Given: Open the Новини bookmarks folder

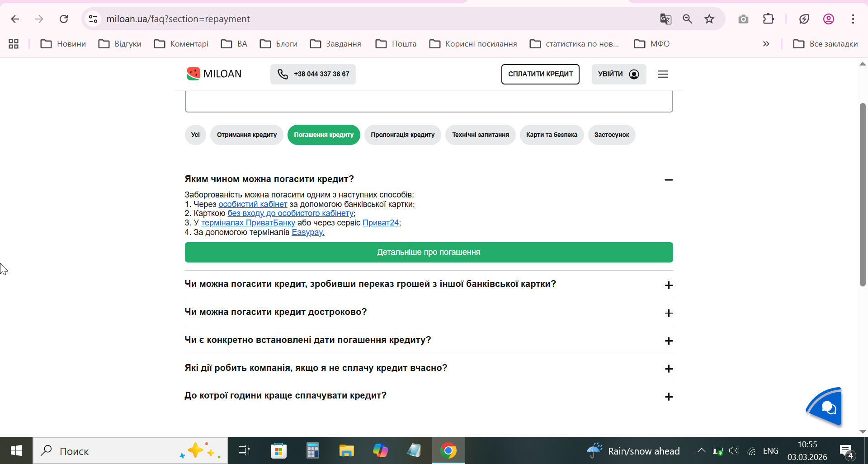Looking at the screenshot, I should tap(63, 44).
